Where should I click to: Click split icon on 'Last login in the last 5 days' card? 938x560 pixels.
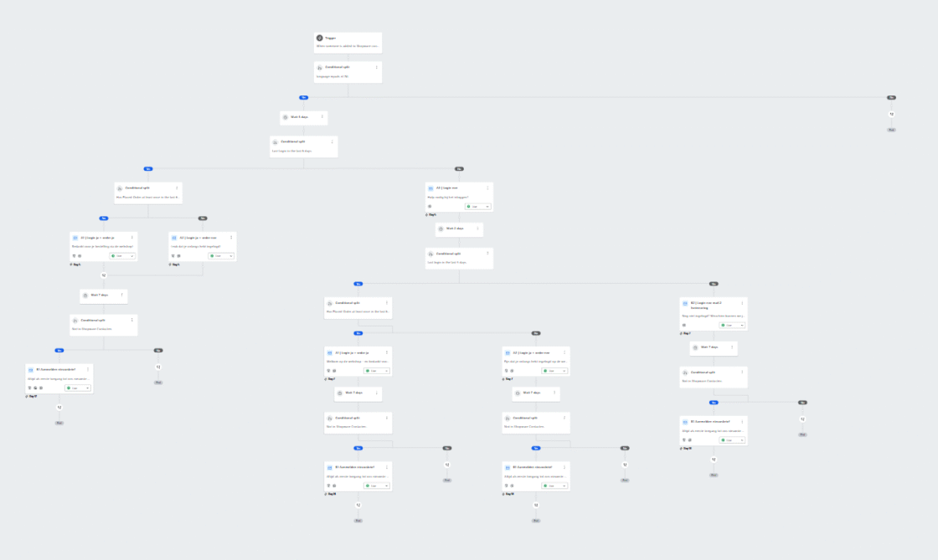point(275,142)
